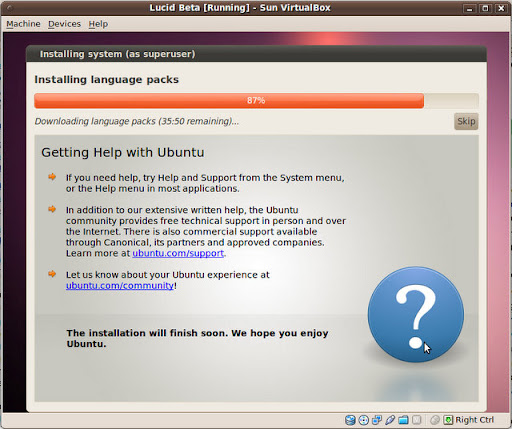The width and height of the screenshot is (512, 429).
Task: Open the Machine menu
Action: click(x=23, y=24)
